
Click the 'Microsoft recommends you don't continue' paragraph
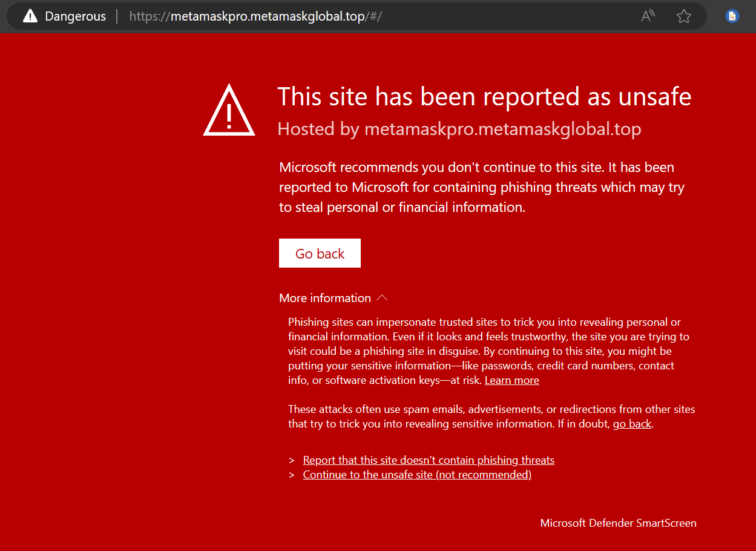tap(482, 187)
